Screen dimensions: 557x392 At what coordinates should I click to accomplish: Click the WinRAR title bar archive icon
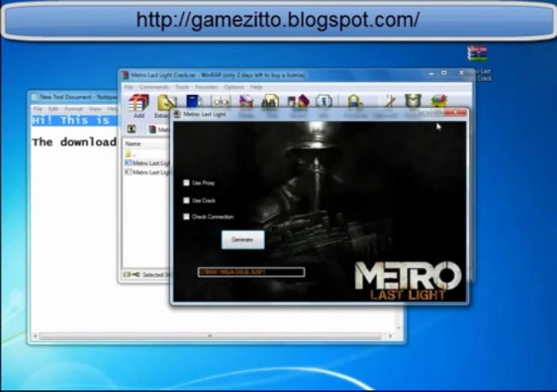(125, 75)
